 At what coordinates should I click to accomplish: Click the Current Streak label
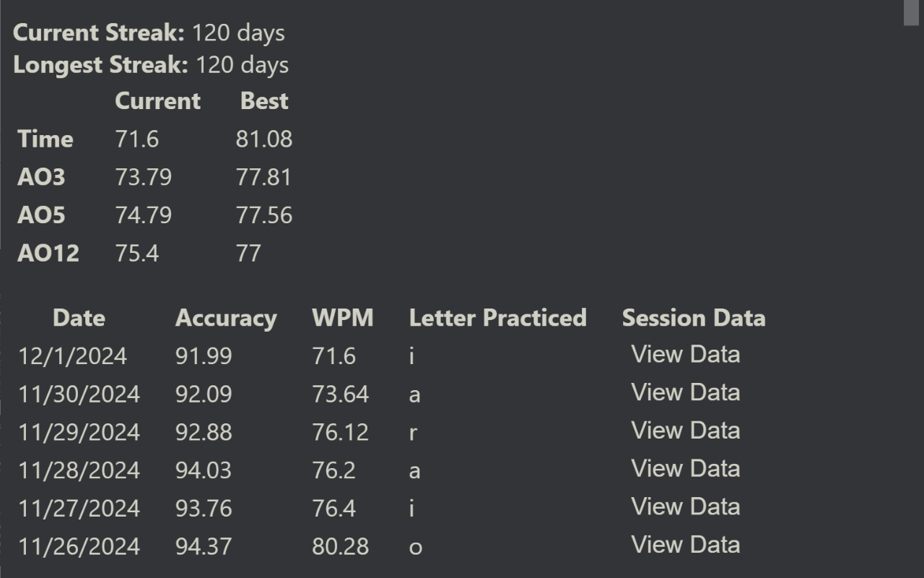tap(99, 33)
